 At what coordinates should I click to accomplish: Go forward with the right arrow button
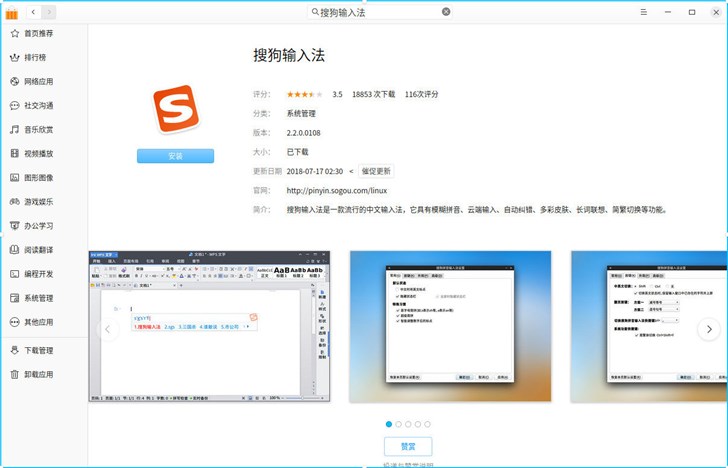tap(49, 12)
